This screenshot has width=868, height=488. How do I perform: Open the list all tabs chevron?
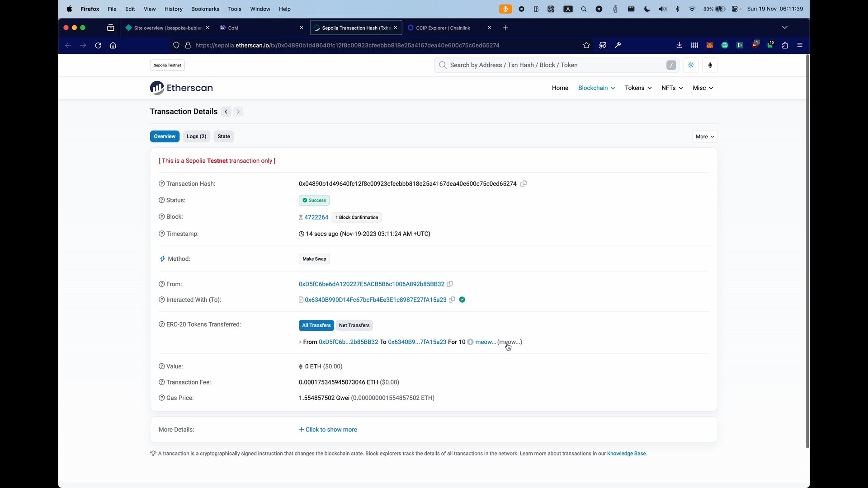pyautogui.click(x=785, y=28)
